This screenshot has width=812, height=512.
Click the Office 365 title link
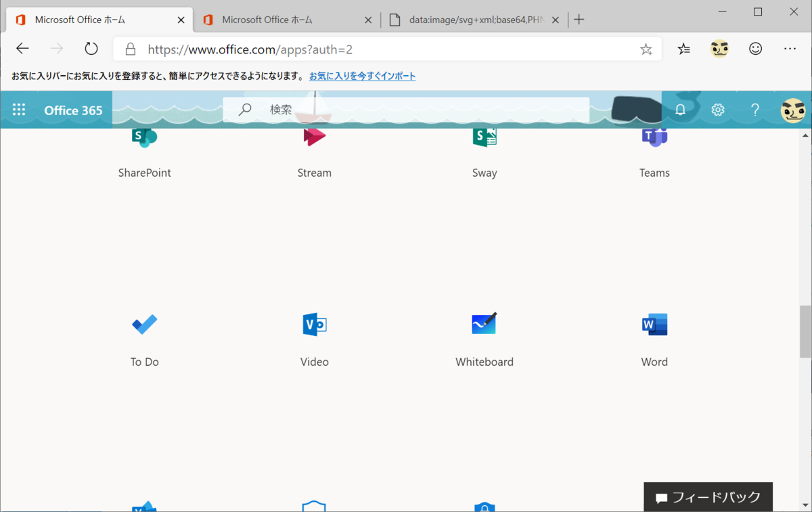[x=73, y=110]
